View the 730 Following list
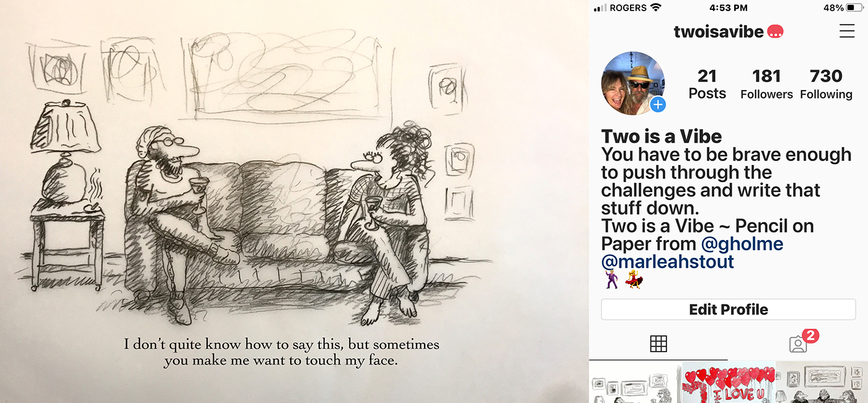Viewport: 868px width, 403px height. (826, 84)
